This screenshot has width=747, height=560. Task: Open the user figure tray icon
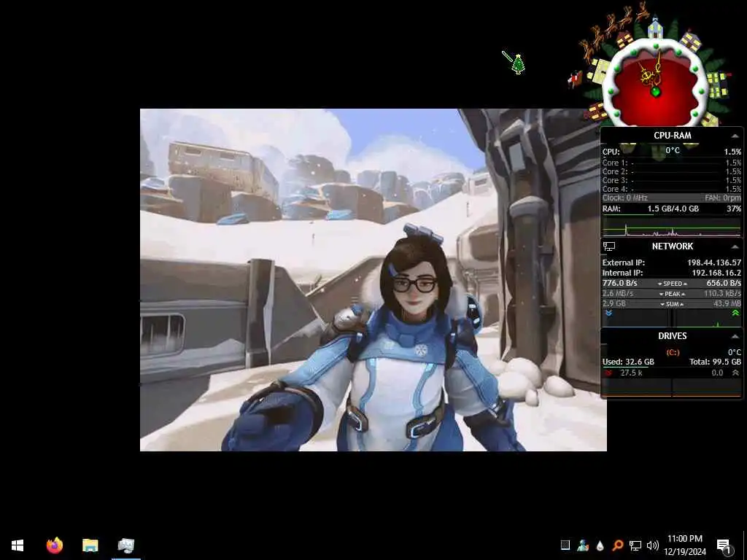[x=583, y=545]
